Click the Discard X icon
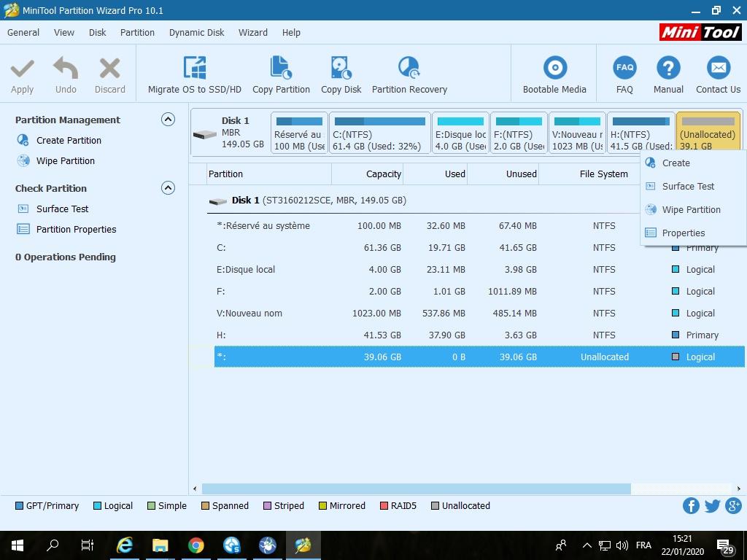 tap(109, 68)
